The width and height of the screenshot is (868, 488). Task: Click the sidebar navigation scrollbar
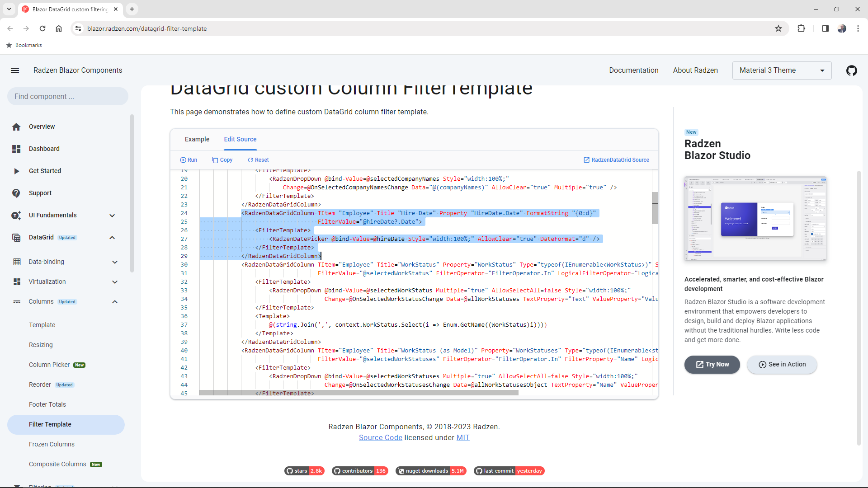click(x=132, y=193)
